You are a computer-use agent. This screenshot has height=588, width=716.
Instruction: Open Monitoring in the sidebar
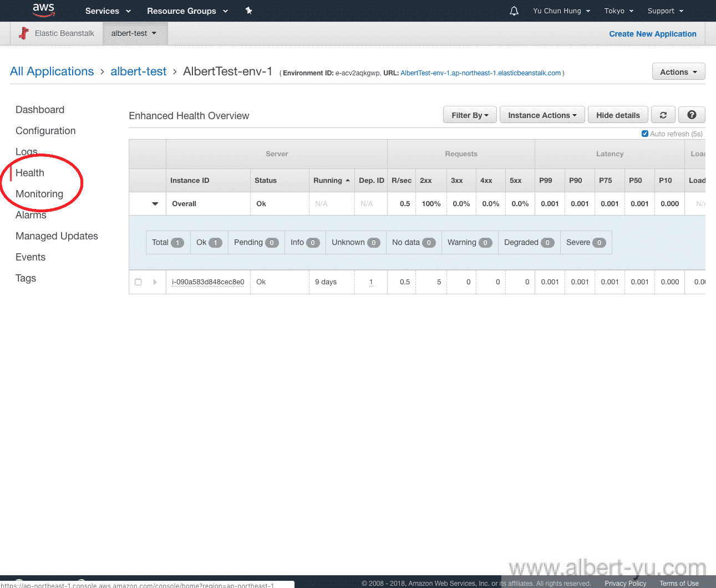coord(39,194)
